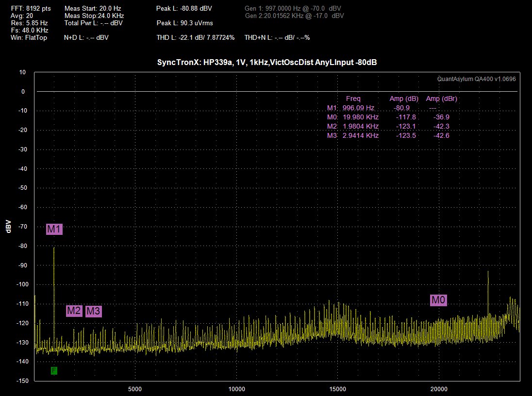
Task: Click the M0 19.980 KHz frequency readout
Action: click(x=361, y=117)
